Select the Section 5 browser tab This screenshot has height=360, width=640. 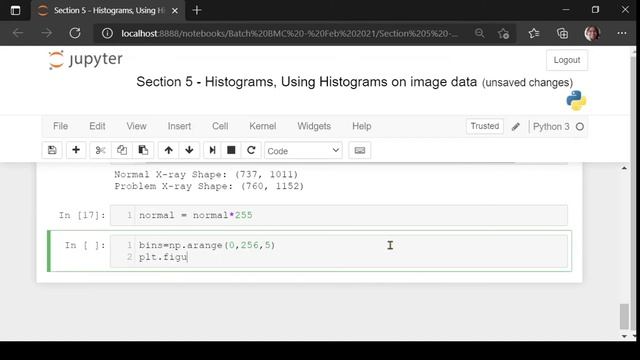(x=108, y=11)
